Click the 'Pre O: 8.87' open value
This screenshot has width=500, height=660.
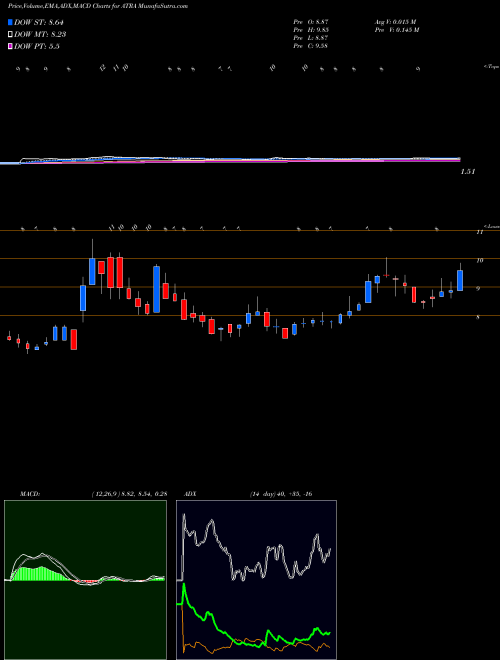tap(311, 22)
